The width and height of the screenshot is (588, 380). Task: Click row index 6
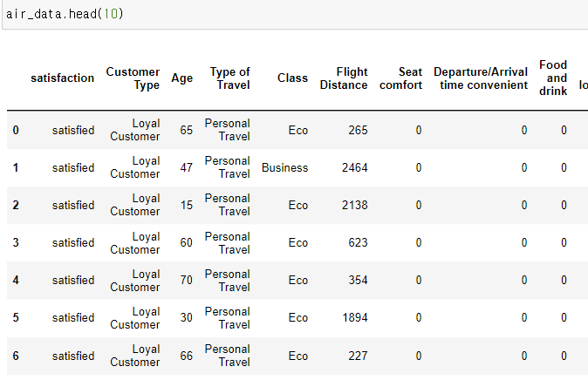coord(16,356)
